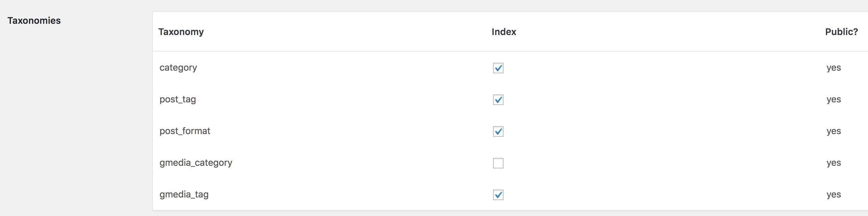Click the post_format taxonomy name
868x216 pixels.
(x=185, y=131)
